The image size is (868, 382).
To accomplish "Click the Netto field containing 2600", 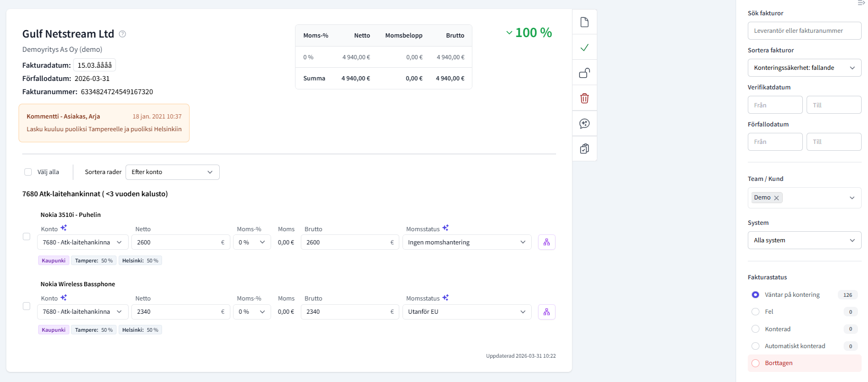I will point(181,242).
